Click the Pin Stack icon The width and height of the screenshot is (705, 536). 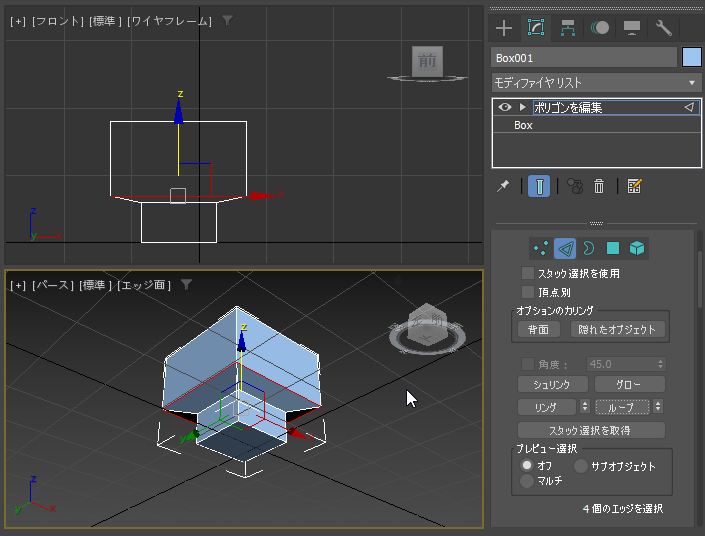click(x=503, y=186)
